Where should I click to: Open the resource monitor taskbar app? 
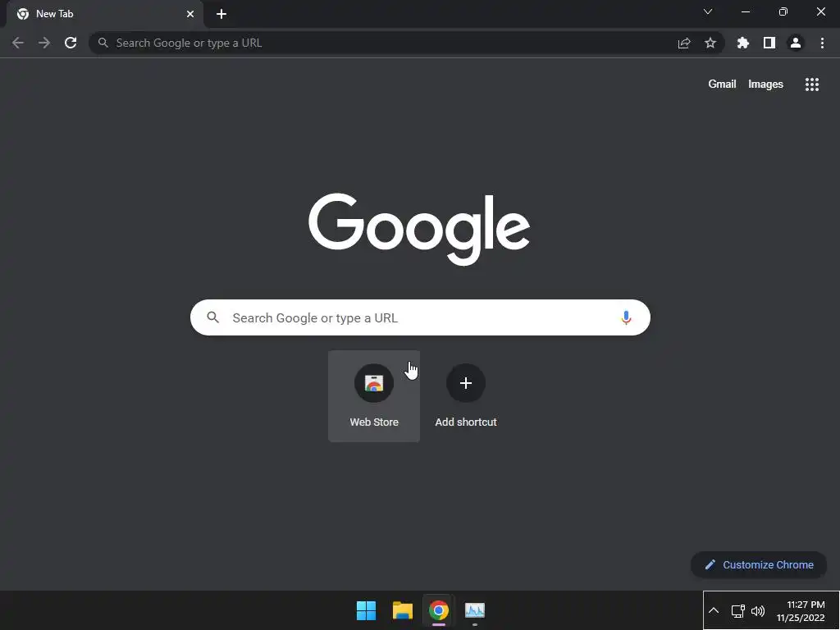pos(475,610)
